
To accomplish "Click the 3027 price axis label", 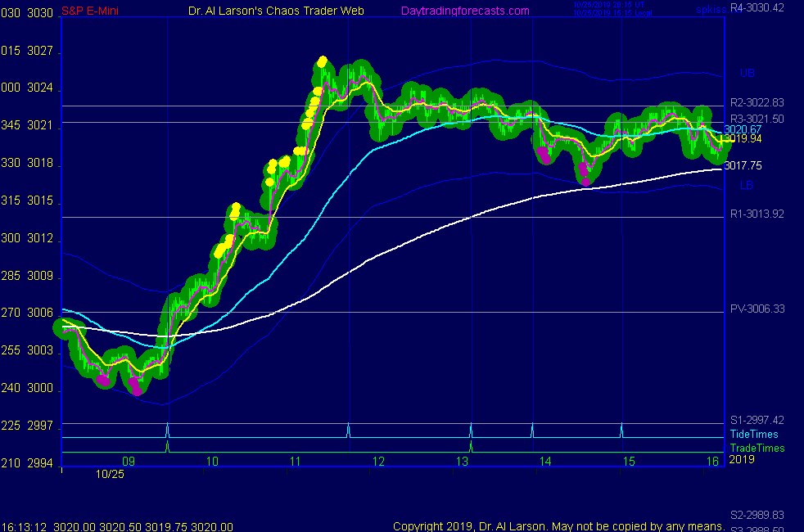I will [40, 51].
